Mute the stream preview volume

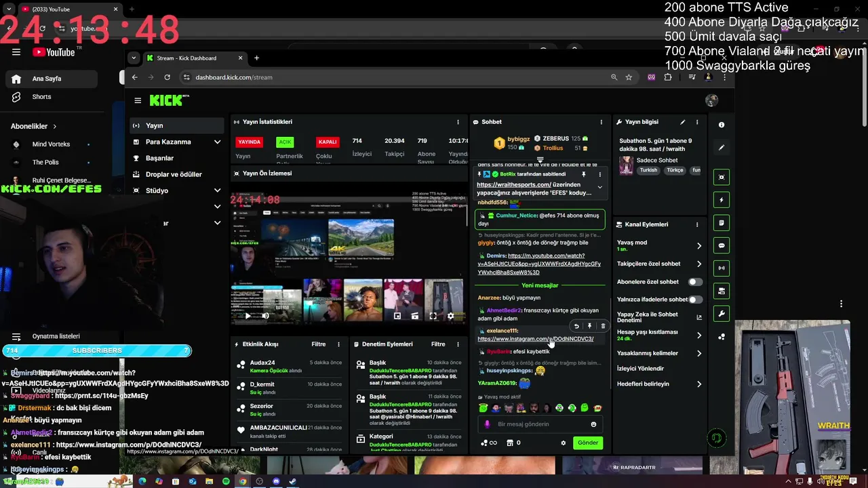pos(265,316)
